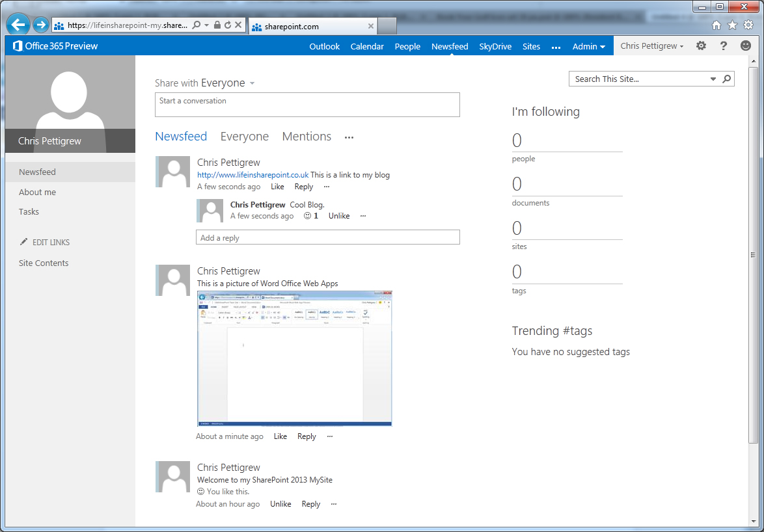Open About me in the left sidebar
The height and width of the screenshot is (532, 764).
click(38, 193)
